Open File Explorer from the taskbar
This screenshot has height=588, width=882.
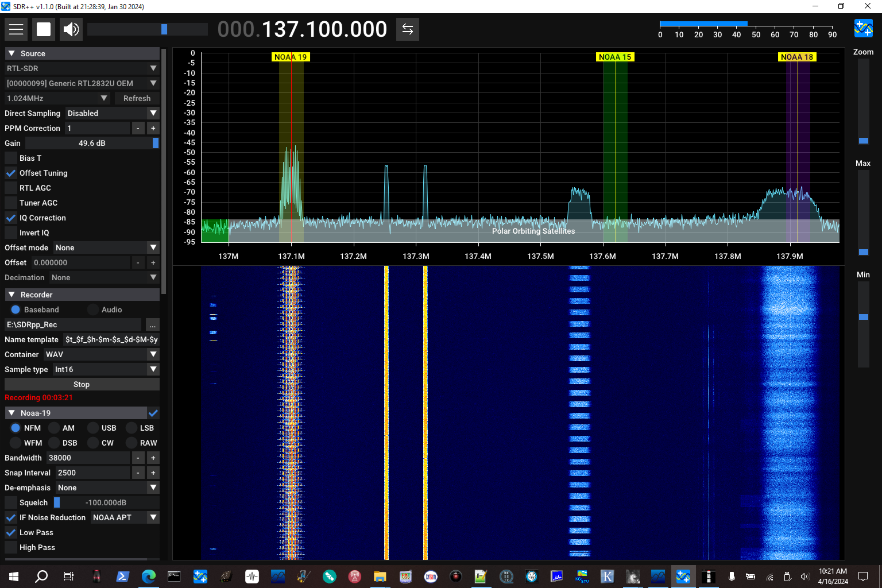(380, 577)
